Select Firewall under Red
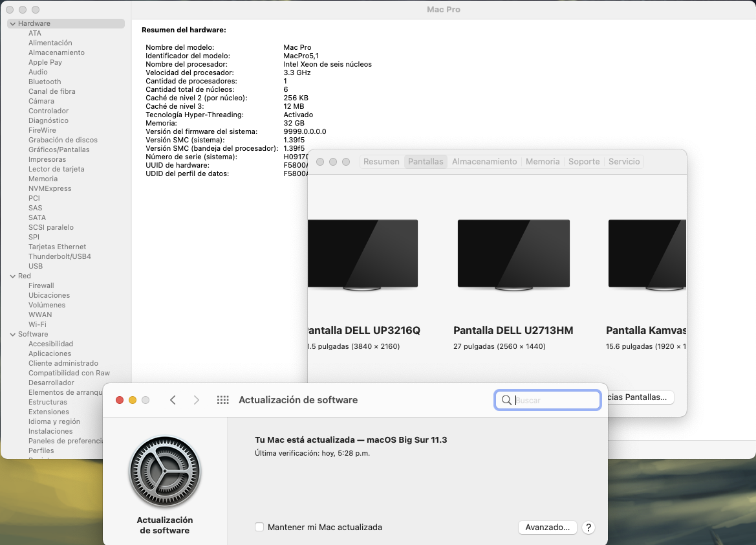This screenshot has height=545, width=756. [x=41, y=286]
